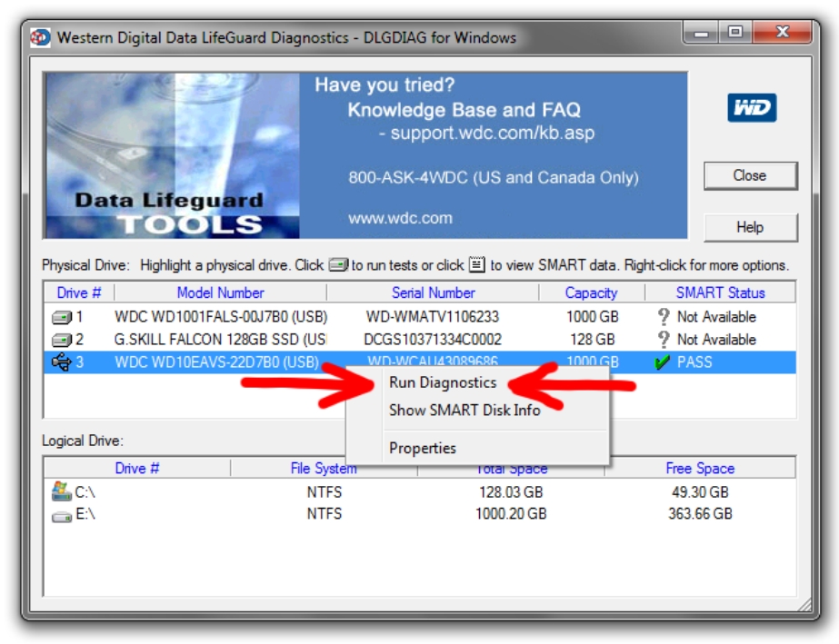This screenshot has height=644, width=839.
Task: Click the logical Drive # column header
Action: click(x=137, y=468)
